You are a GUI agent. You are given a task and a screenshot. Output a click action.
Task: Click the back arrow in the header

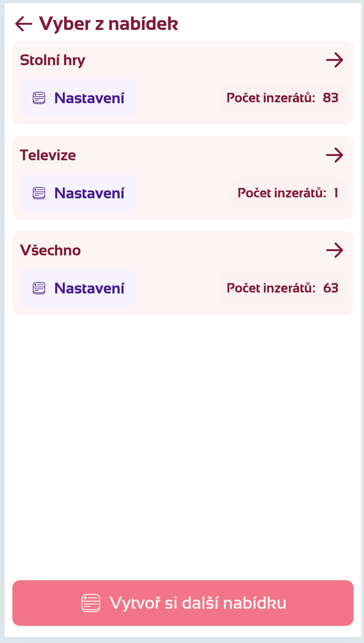coord(22,24)
